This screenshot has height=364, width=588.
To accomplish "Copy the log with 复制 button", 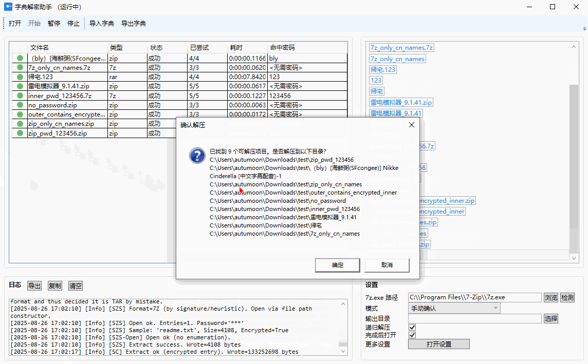I will click(x=55, y=286).
